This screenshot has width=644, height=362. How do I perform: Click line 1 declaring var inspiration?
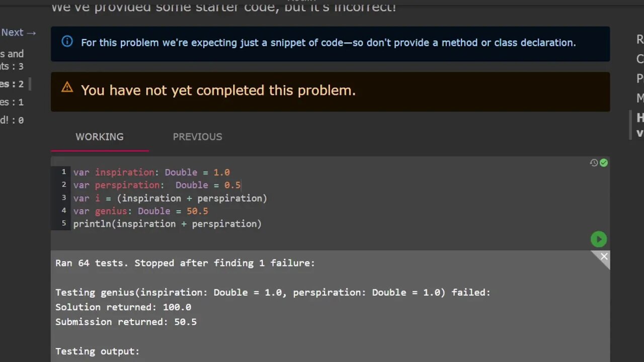pyautogui.click(x=151, y=172)
